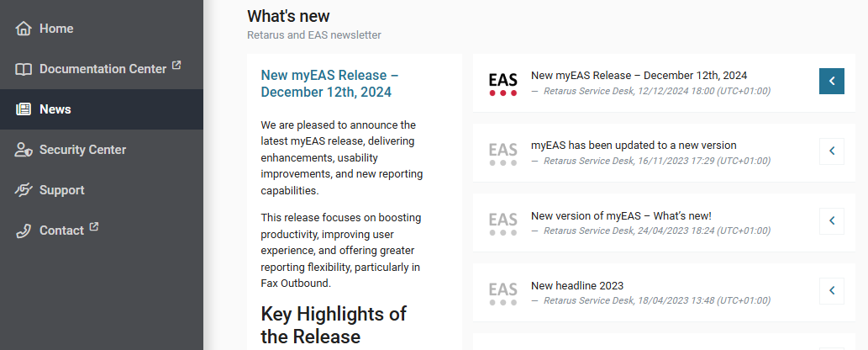The image size is (868, 350).
Task: Click the Security Center user-lock icon
Action: 24,150
